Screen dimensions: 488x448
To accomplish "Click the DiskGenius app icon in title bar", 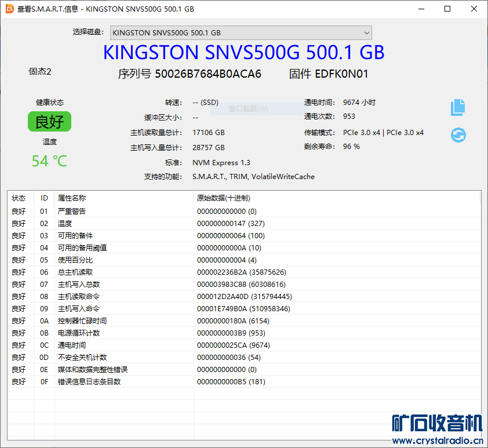I will click(9, 9).
